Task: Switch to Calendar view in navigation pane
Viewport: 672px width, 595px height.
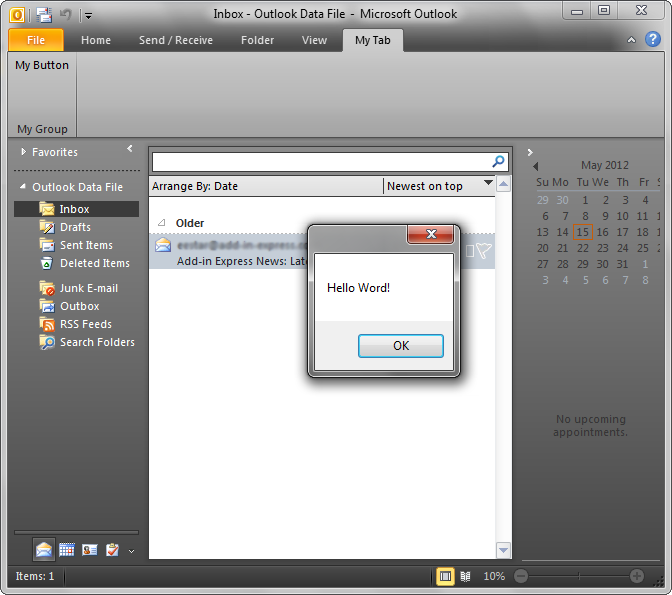Action: click(67, 550)
